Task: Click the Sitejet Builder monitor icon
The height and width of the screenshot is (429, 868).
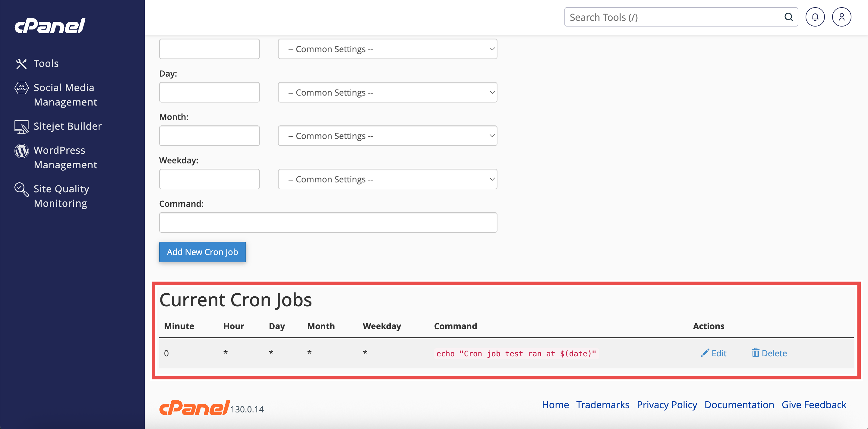Action: 22,127
